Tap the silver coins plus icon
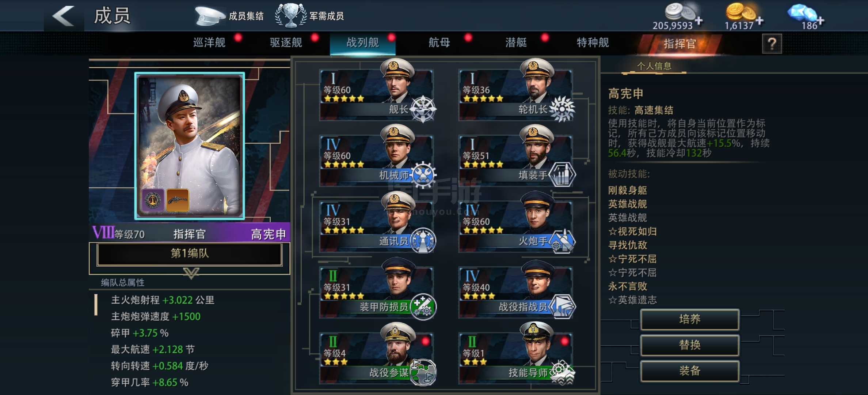The image size is (868, 395). pos(699,21)
